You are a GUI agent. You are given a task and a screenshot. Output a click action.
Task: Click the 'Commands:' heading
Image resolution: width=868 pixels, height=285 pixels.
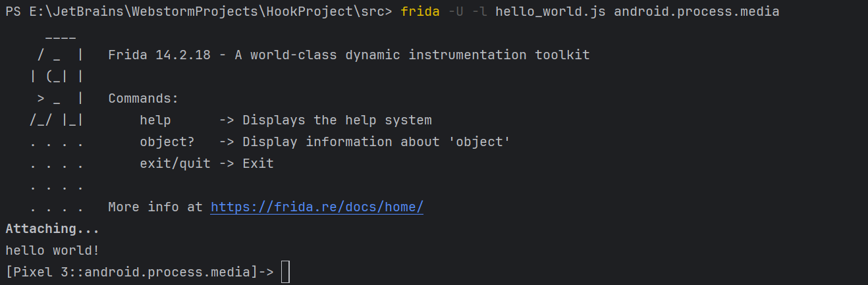click(x=144, y=99)
